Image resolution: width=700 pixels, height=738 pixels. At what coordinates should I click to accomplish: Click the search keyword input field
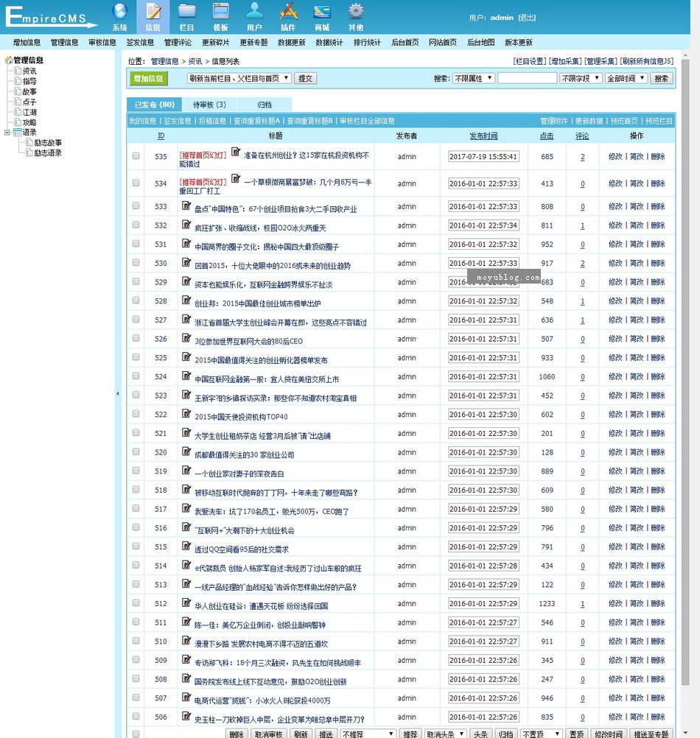point(528,78)
